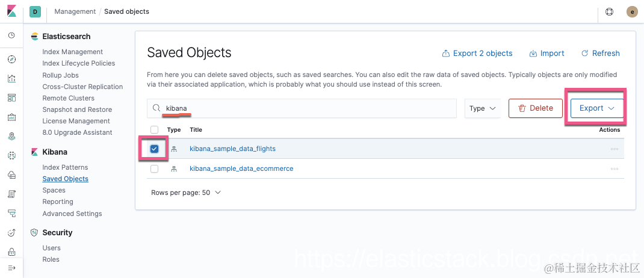Image resolution: width=644 pixels, height=278 pixels.
Task: Select Saved Objects in sidebar
Action: coord(66,179)
